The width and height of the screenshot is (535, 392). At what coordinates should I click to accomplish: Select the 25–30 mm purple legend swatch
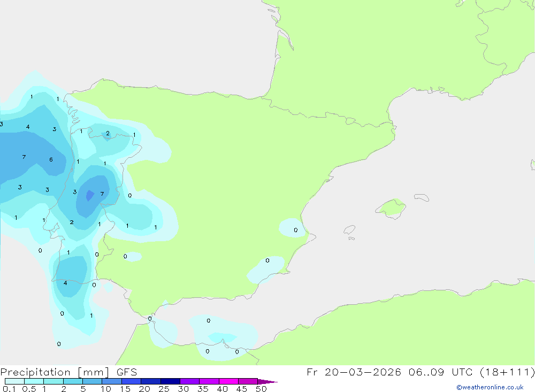[170, 381]
